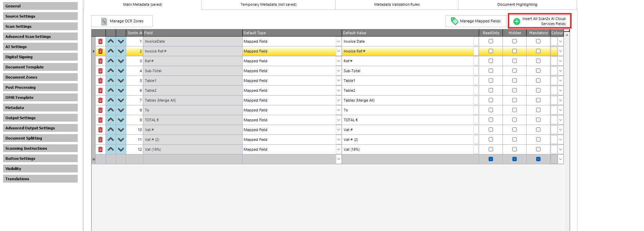This screenshot has height=231, width=644.
Task: Enable ReadOnly for InvoiceDate field
Action: click(491, 41)
